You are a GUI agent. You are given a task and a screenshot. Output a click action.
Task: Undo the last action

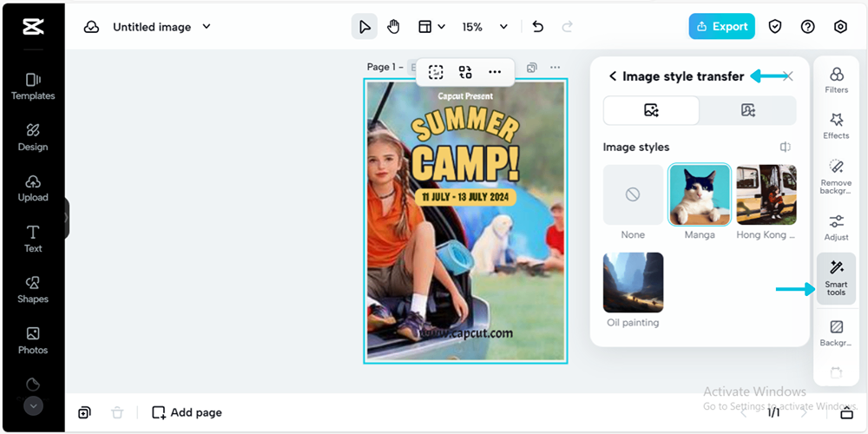[x=537, y=27]
